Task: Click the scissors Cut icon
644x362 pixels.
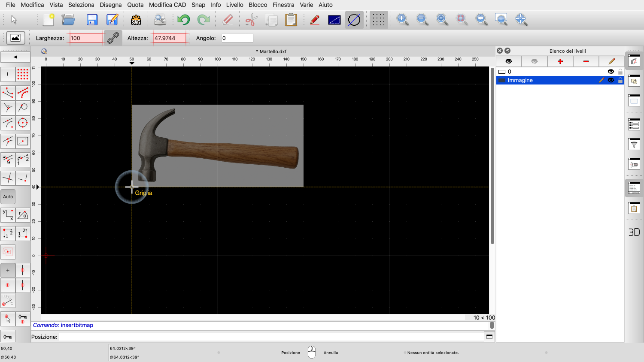Action: pos(251,20)
